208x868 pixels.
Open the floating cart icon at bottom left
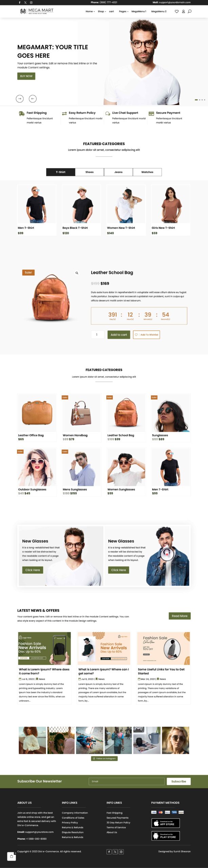pos(11,856)
